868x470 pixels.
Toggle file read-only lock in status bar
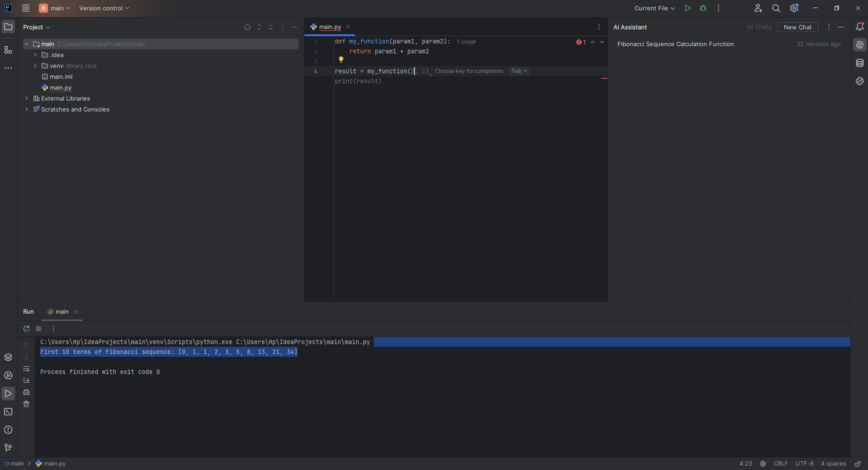point(858,464)
